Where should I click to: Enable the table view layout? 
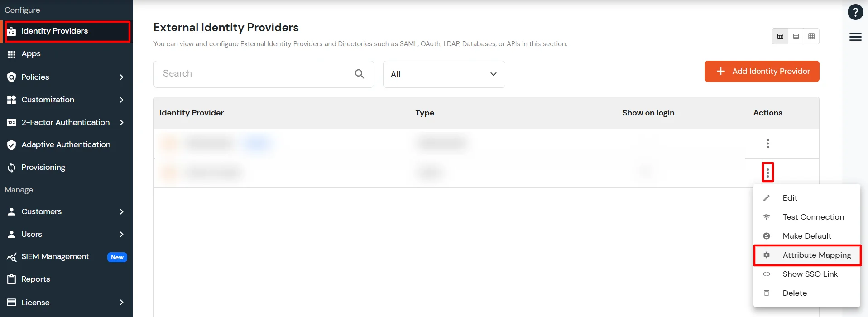click(780, 36)
